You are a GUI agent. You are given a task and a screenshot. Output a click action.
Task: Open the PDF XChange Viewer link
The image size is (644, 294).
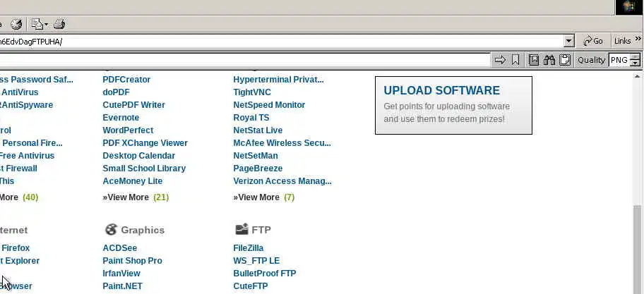(x=145, y=143)
